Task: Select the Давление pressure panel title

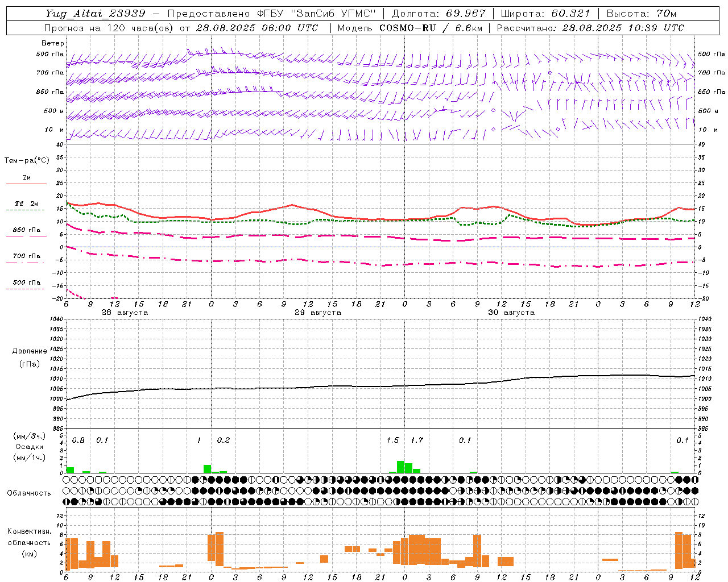Action: pyautogui.click(x=30, y=351)
